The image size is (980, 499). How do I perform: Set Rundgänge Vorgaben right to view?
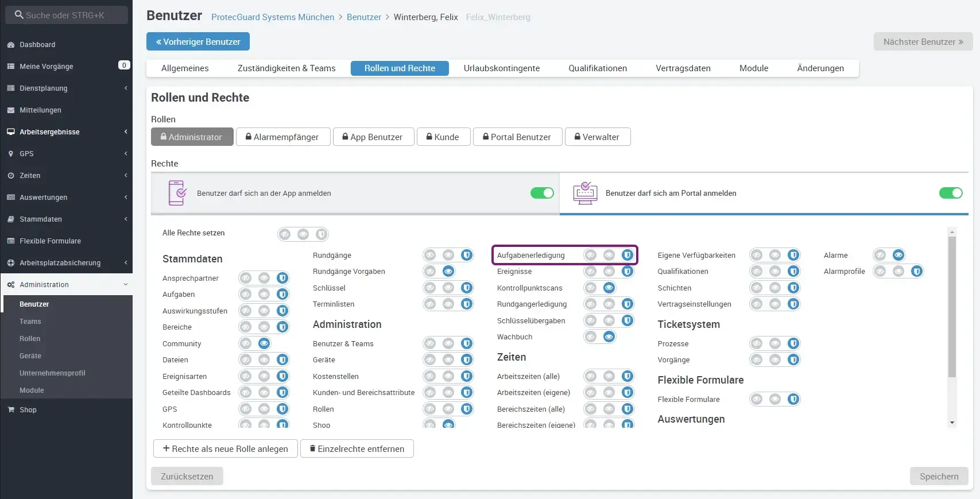point(448,271)
